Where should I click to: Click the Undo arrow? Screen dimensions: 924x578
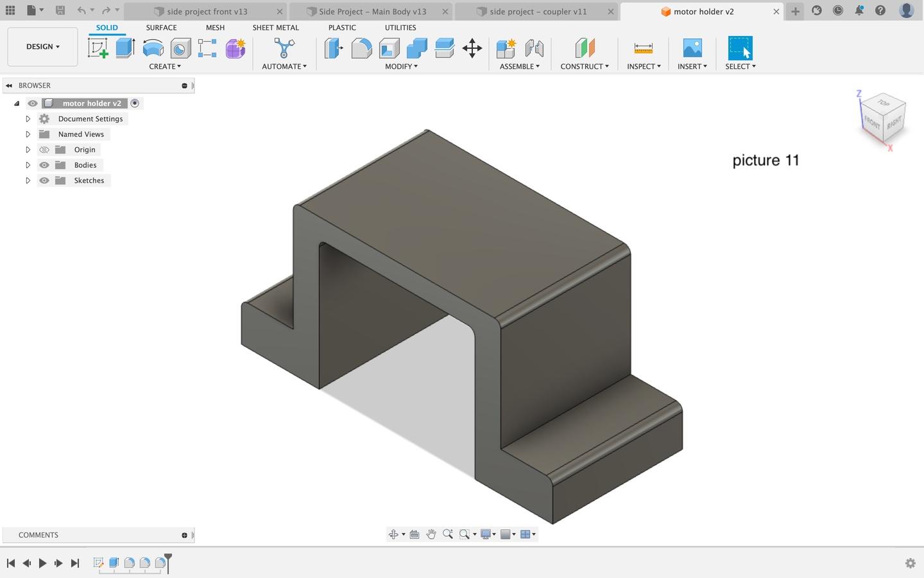pyautogui.click(x=81, y=10)
